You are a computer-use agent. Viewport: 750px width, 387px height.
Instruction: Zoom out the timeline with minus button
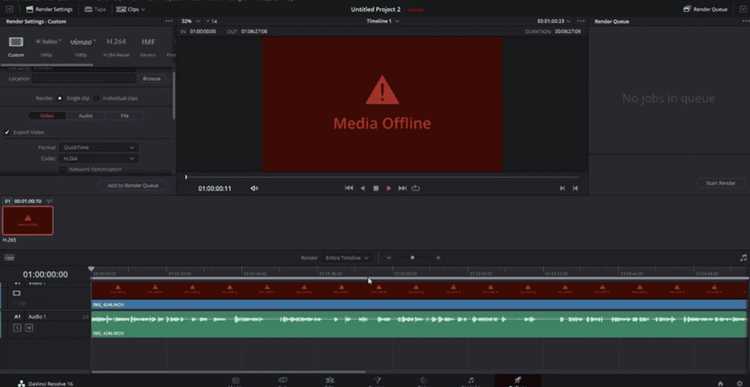coord(389,258)
